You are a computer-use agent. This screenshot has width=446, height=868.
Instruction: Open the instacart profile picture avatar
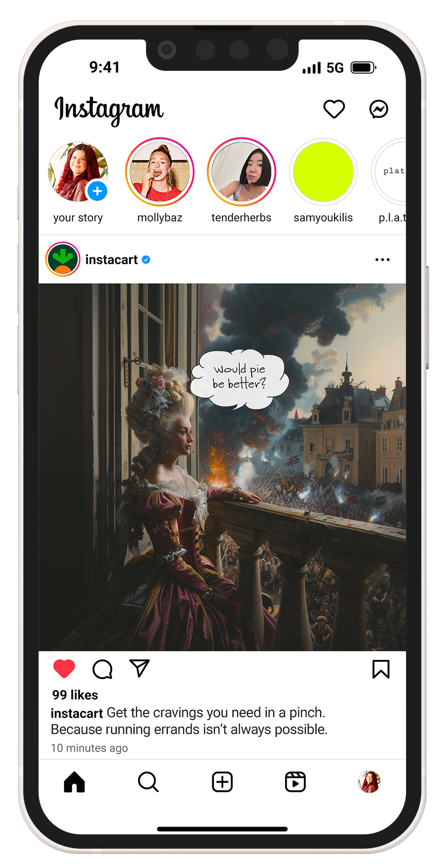pyautogui.click(x=63, y=259)
